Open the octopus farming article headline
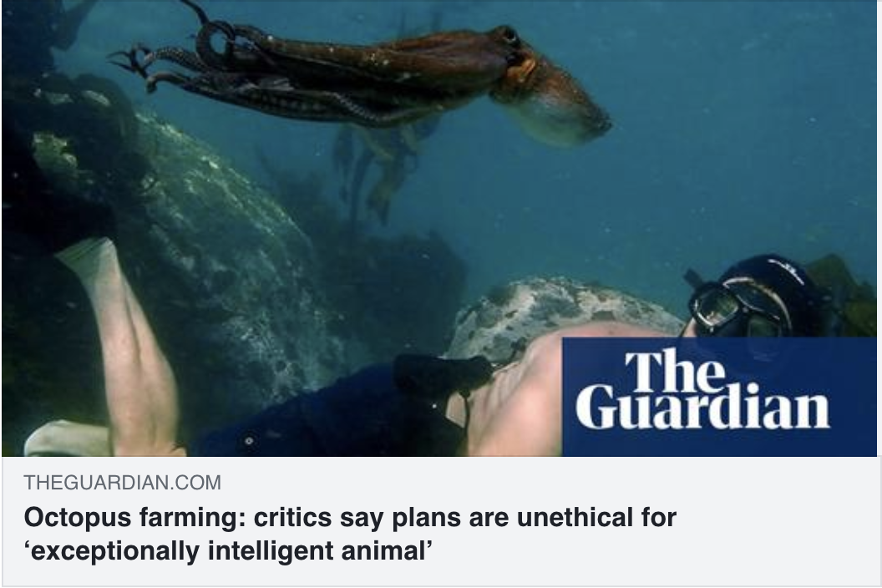This screenshot has width=882, height=588. tap(349, 534)
